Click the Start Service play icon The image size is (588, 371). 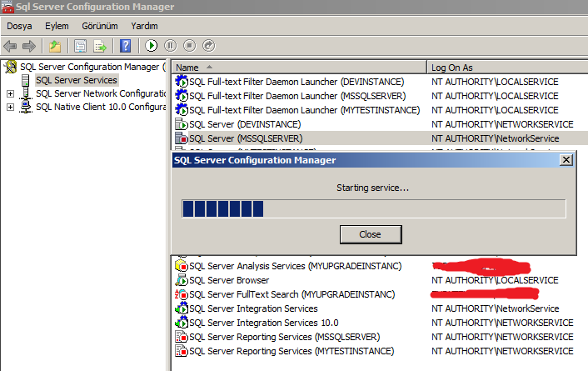pyautogui.click(x=152, y=46)
